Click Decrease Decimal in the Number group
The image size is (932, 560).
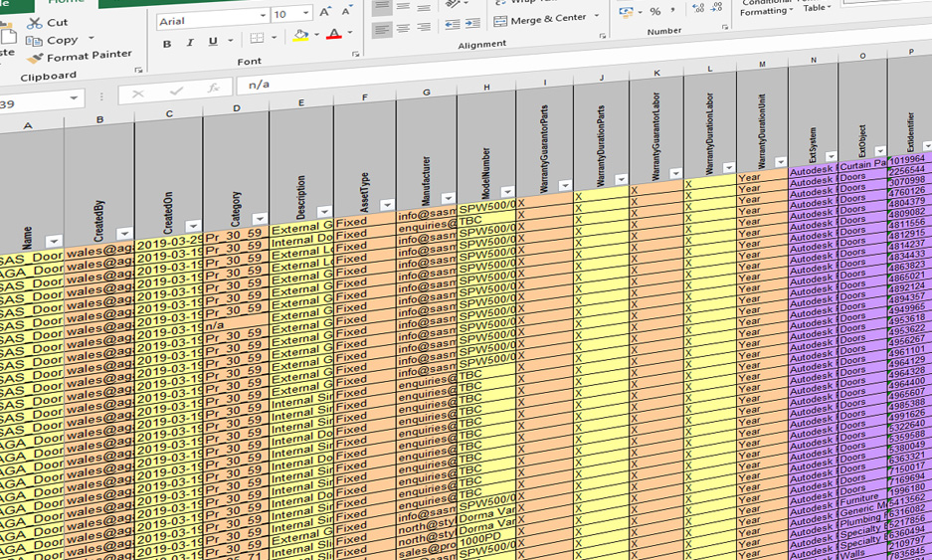717,7
